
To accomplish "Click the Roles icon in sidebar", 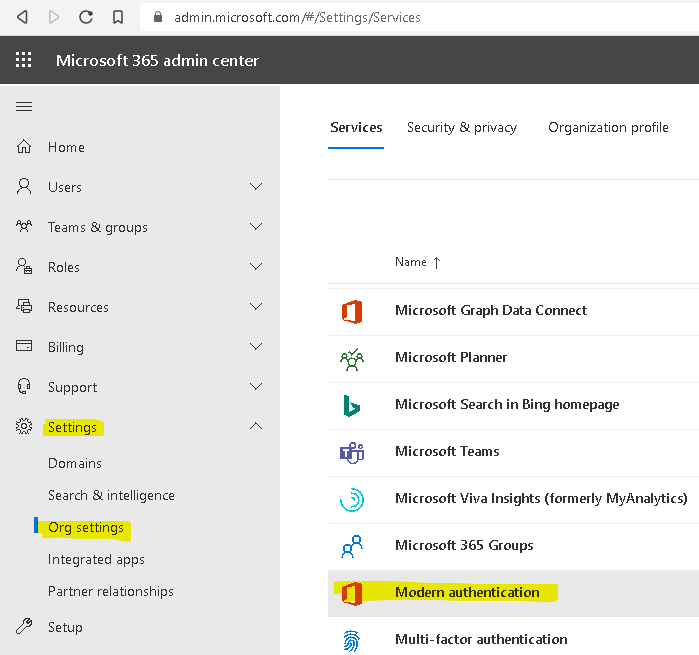I will coord(24,266).
